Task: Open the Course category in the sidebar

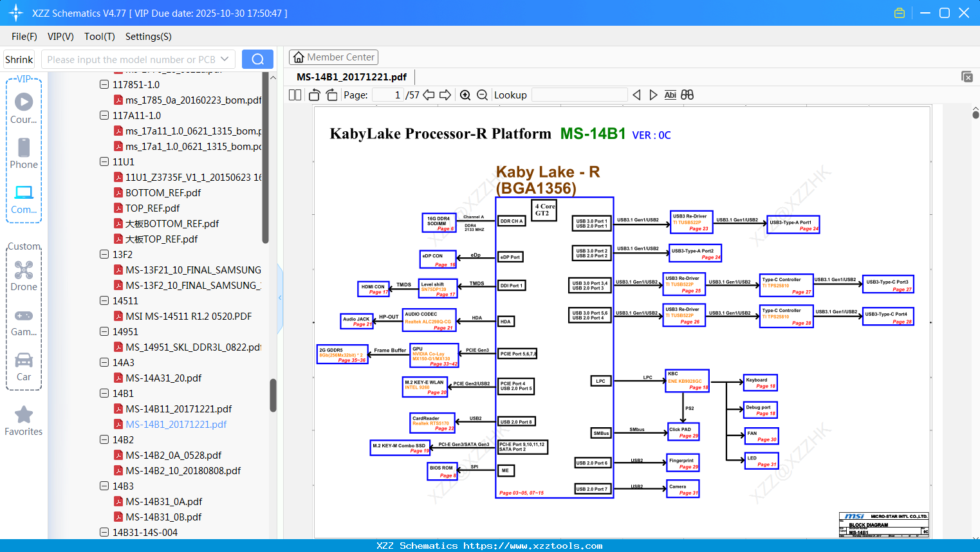Action: (24, 108)
